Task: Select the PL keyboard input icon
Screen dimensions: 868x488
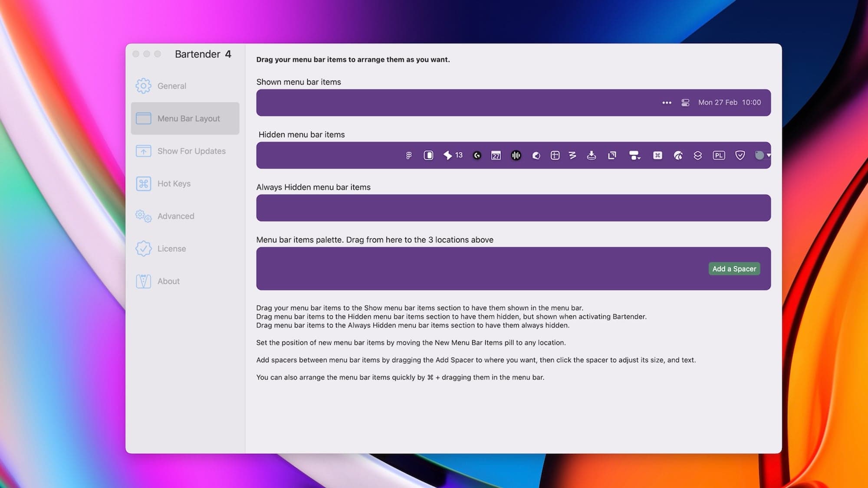Action: point(719,155)
